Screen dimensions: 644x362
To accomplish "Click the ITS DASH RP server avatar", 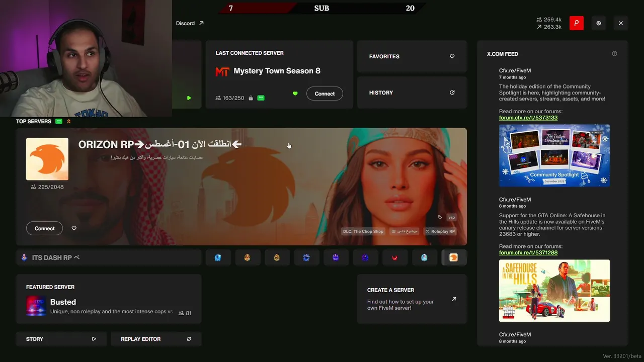I will [24, 257].
